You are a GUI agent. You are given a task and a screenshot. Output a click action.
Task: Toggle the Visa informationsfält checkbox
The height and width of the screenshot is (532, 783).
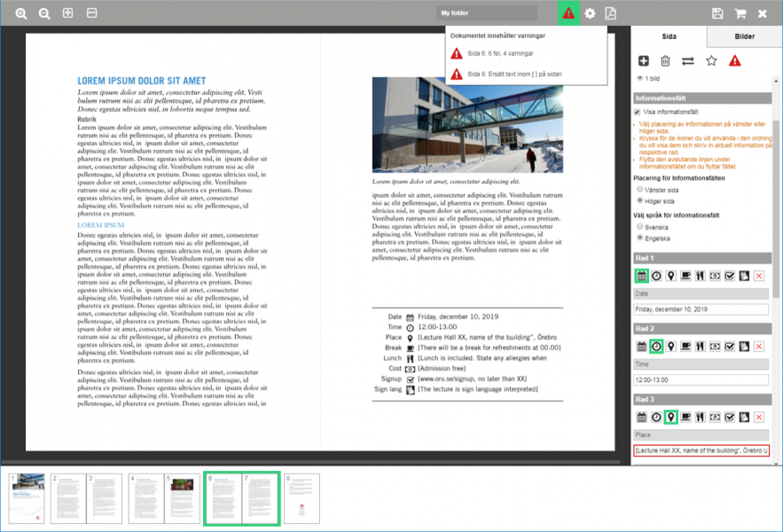click(x=638, y=112)
